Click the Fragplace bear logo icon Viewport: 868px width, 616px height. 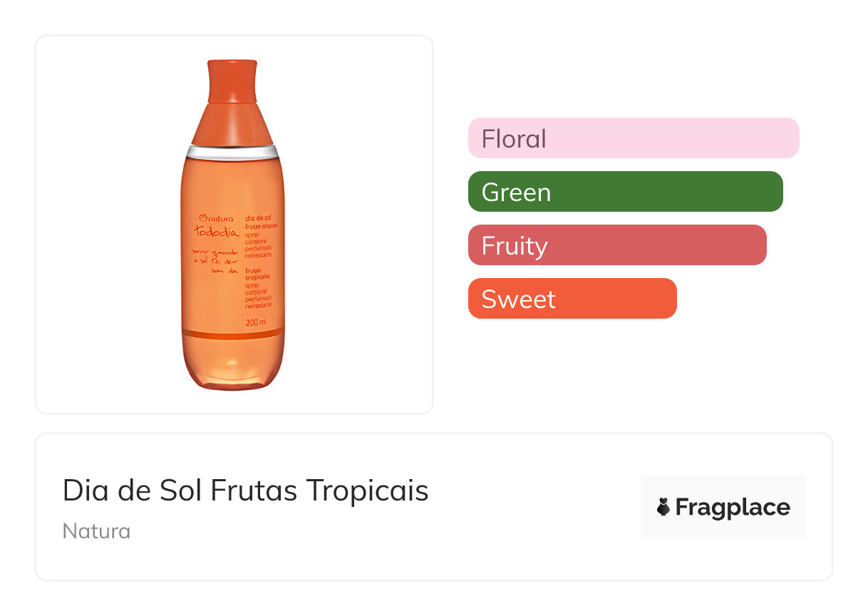pyautogui.click(x=663, y=508)
